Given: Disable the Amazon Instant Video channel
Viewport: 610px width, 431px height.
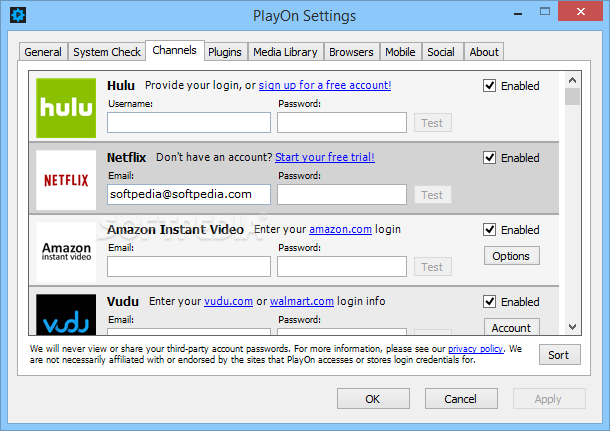Looking at the screenshot, I should [x=489, y=230].
